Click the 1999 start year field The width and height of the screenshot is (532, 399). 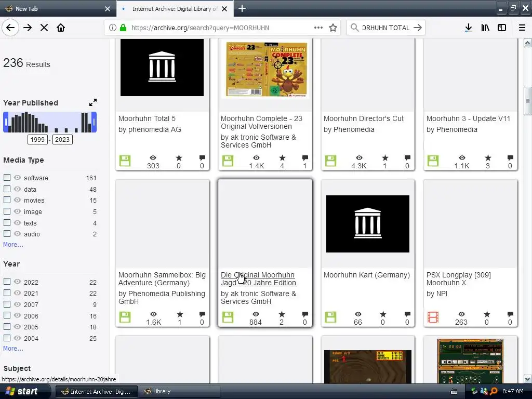pos(37,139)
